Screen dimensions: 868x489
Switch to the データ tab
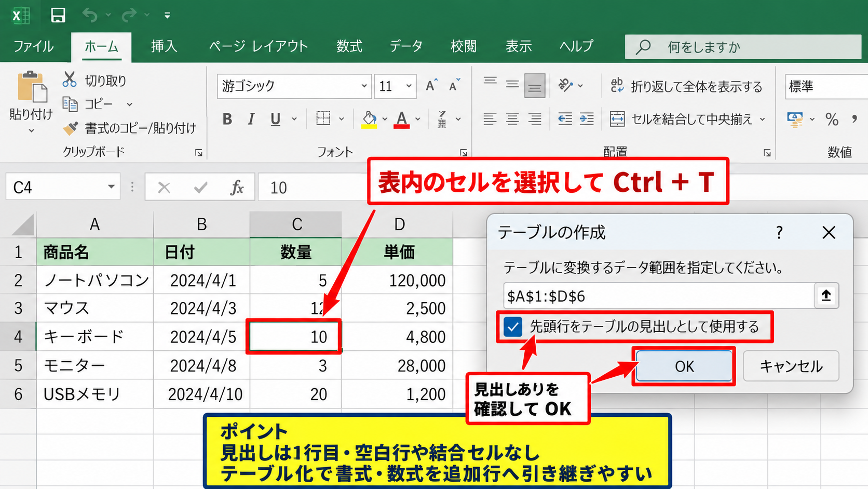(x=406, y=47)
